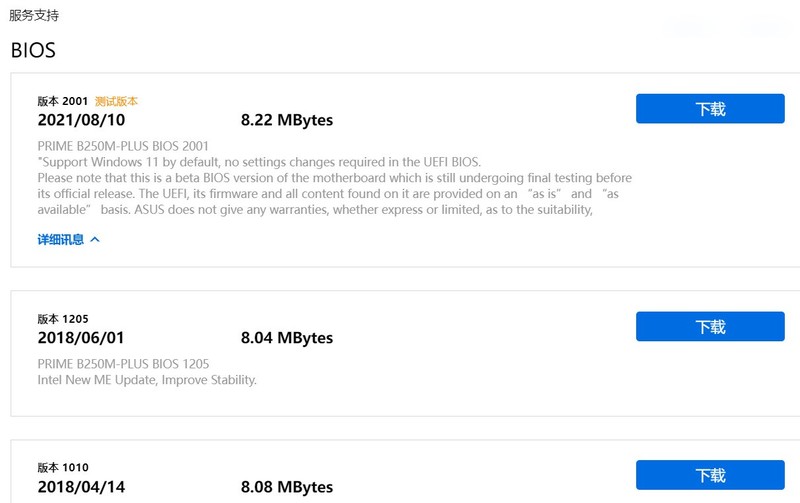Click the 2018/04/14 release date
This screenshot has height=503, width=800.
81,487
